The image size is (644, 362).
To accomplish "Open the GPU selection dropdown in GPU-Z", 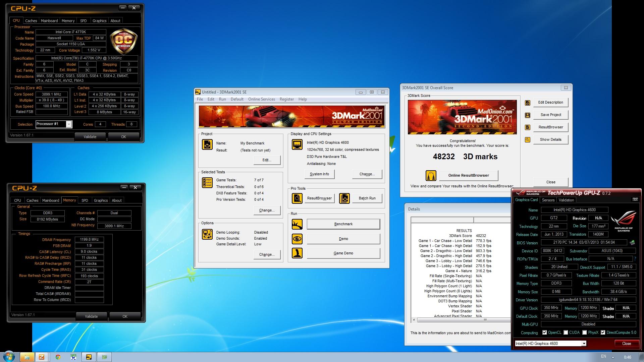I will 584,344.
